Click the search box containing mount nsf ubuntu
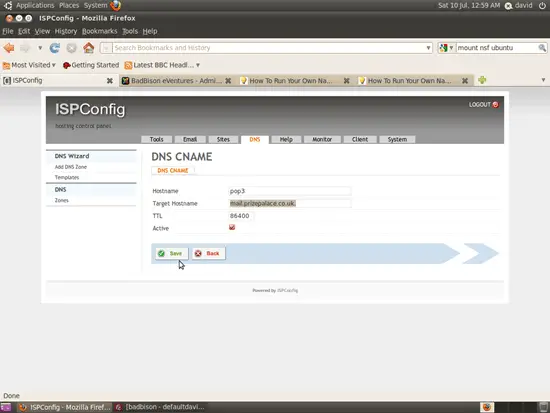The width and height of the screenshot is (550, 413). pos(496,48)
